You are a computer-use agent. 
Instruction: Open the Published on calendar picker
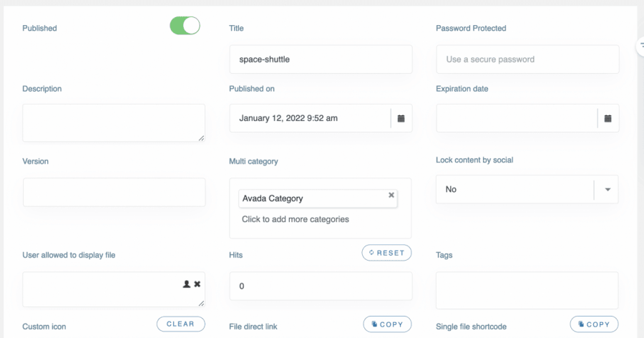[401, 118]
